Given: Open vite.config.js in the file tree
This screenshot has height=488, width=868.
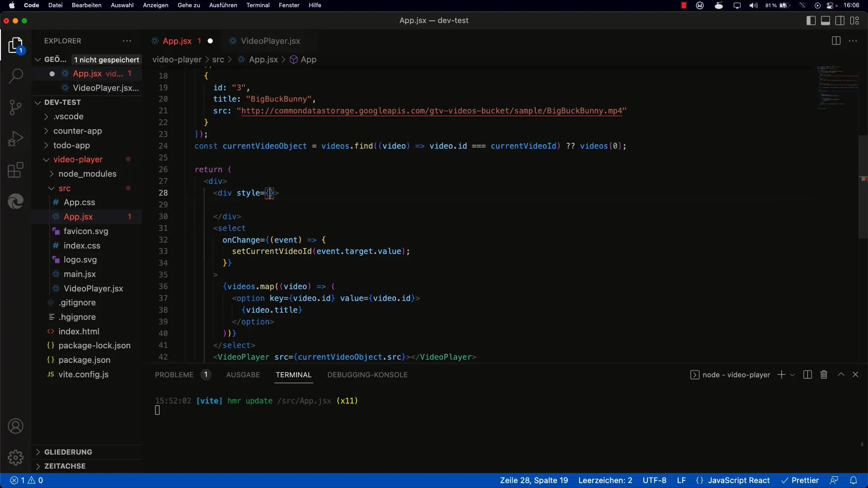Looking at the screenshot, I should pos(83,375).
